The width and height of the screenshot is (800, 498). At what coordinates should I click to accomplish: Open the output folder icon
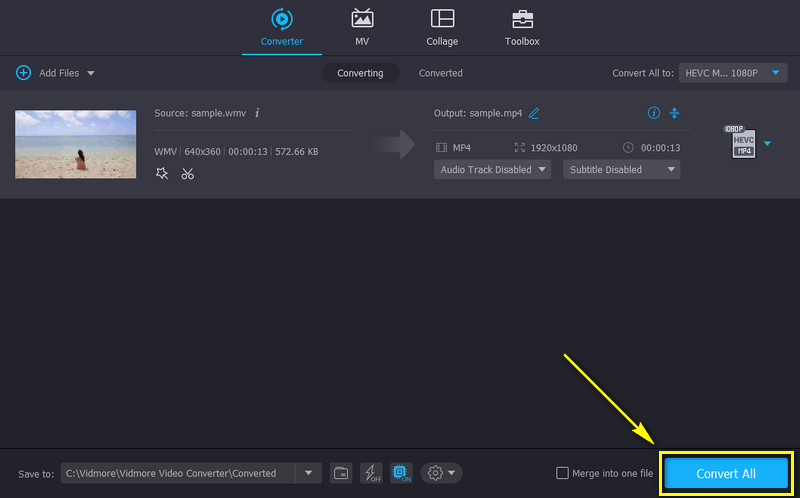coord(341,473)
